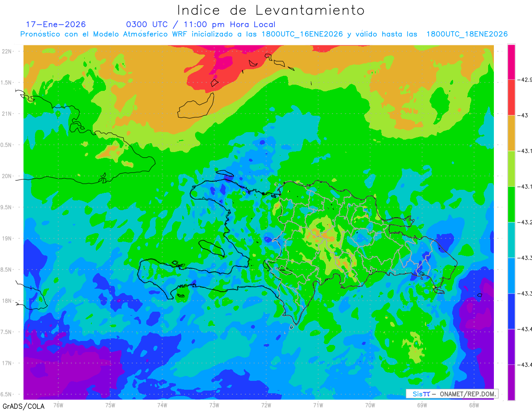This screenshot has width=532, height=411.
Task: Click the red swatch in the color legend
Action: [x=511, y=98]
